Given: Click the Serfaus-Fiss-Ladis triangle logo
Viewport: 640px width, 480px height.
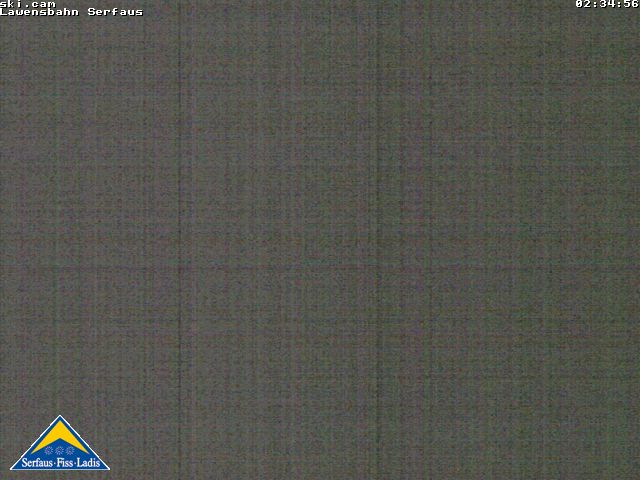Looking at the screenshot, I should click(60, 443).
